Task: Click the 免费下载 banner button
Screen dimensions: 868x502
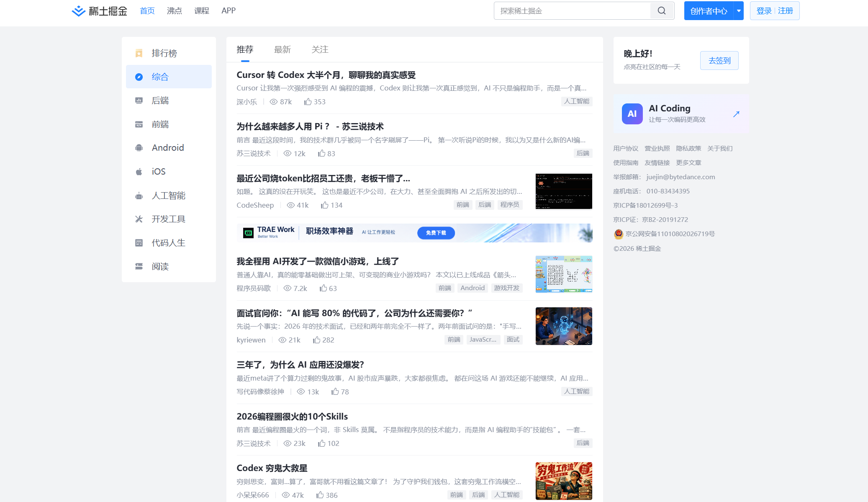Action: pos(436,233)
